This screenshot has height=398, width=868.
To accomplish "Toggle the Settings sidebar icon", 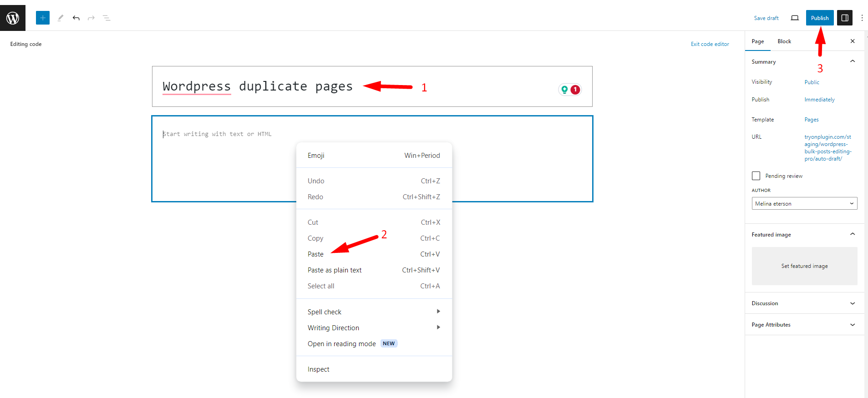I will [x=845, y=18].
